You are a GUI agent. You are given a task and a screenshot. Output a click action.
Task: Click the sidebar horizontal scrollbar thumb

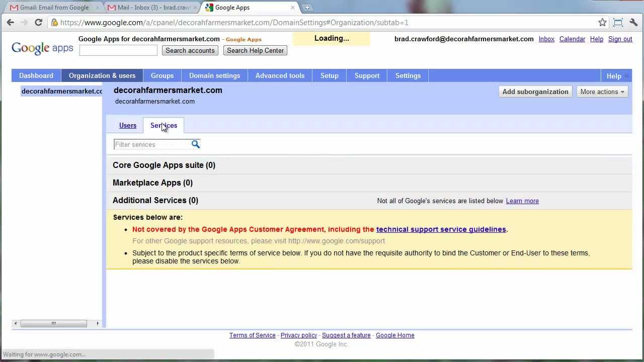click(53, 323)
